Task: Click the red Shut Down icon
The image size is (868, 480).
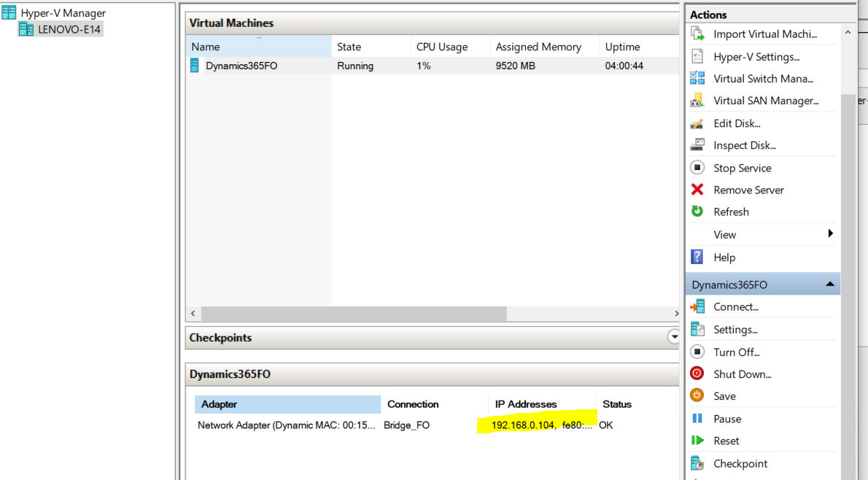Action: click(697, 373)
